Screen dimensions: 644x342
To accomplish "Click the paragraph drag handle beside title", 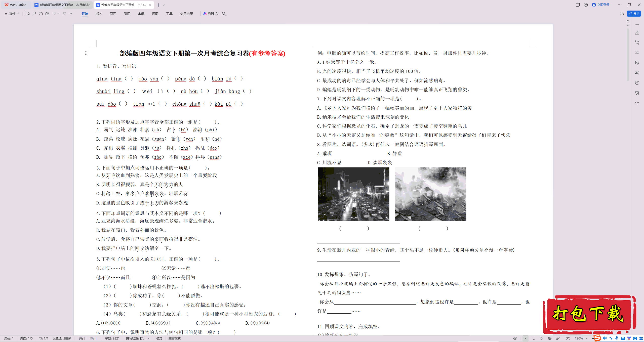I will [86, 53].
